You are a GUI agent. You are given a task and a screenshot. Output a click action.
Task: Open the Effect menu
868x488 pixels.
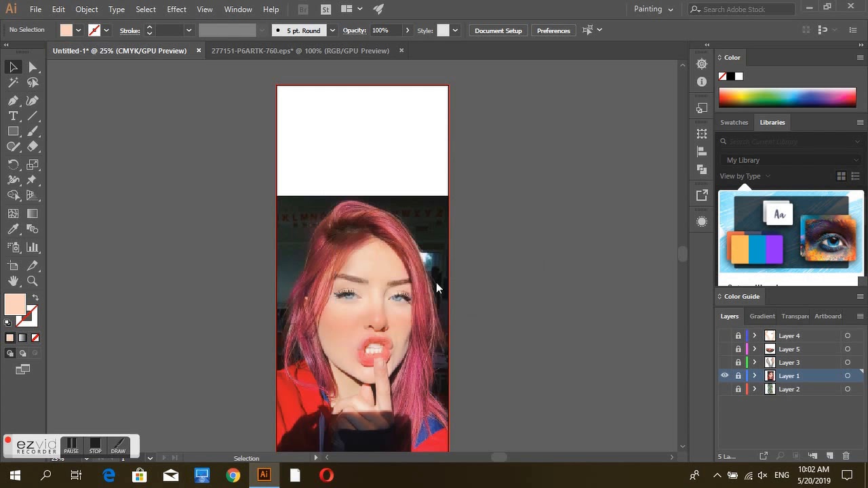coord(176,9)
